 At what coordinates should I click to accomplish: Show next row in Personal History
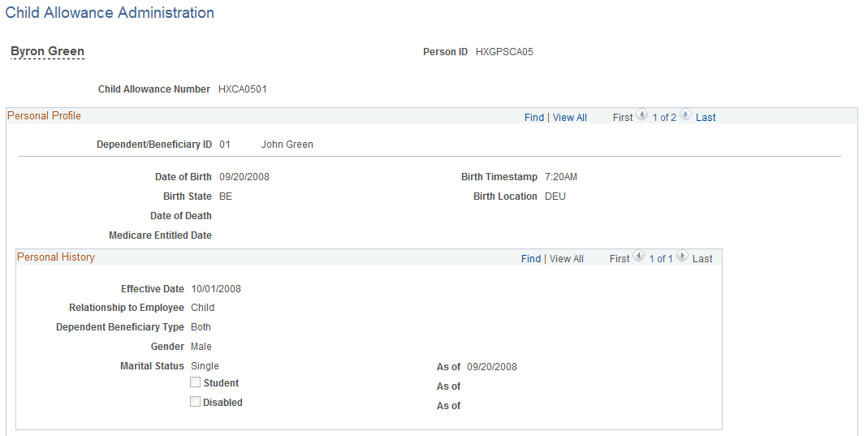682,257
